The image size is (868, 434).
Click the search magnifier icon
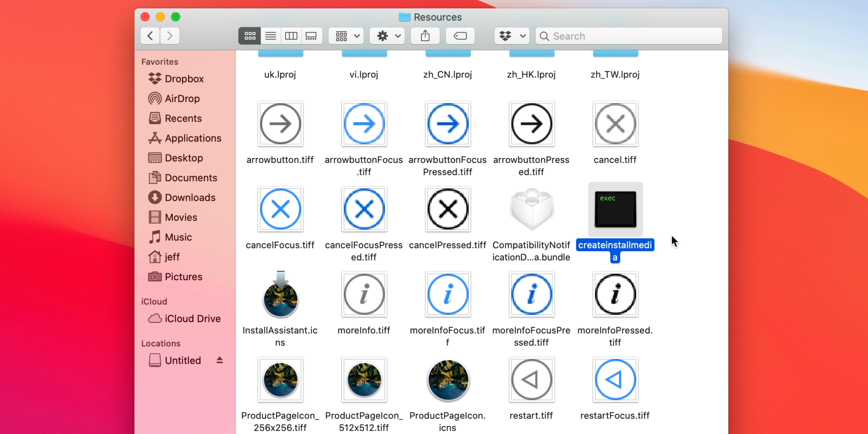(x=544, y=36)
